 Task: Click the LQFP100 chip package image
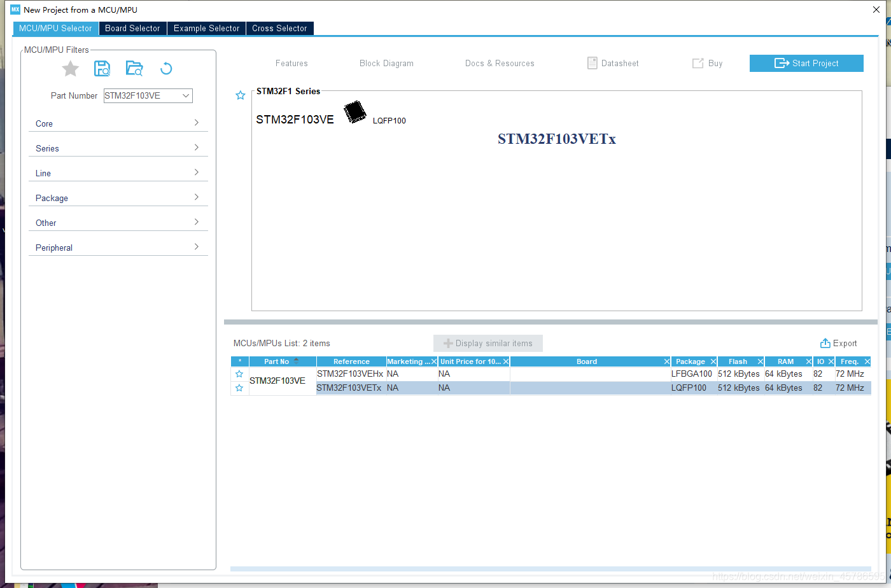pos(355,112)
